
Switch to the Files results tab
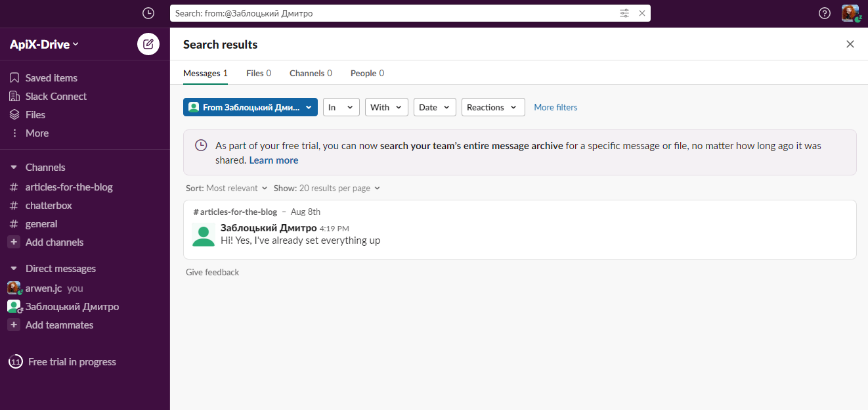point(259,73)
